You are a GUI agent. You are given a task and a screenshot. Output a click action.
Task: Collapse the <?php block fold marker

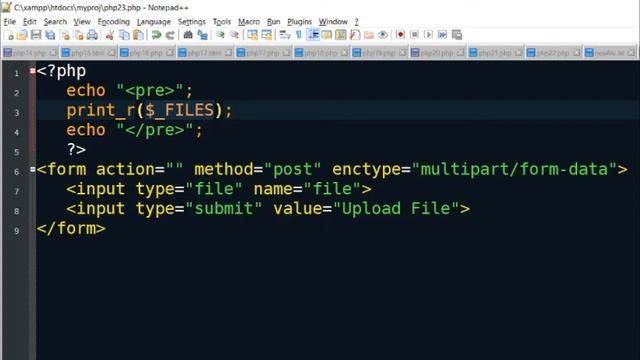coord(33,71)
